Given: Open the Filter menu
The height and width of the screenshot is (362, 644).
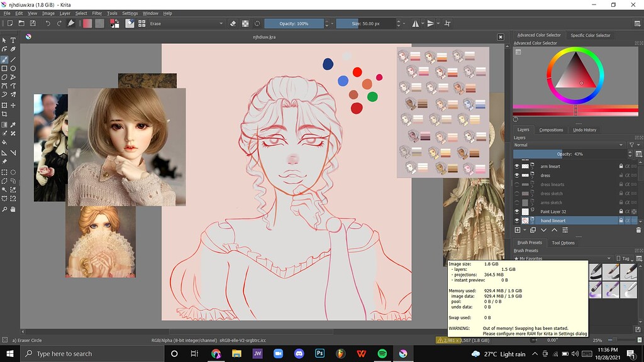Looking at the screenshot, I should 97,13.
